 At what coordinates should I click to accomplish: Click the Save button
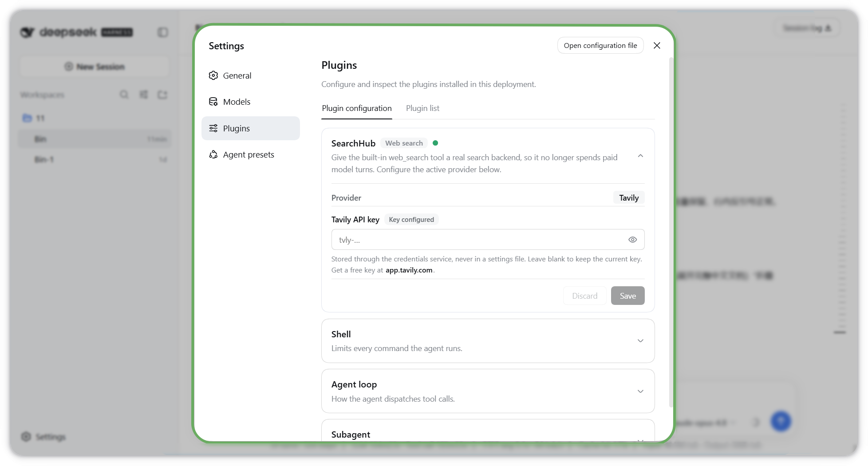[628, 296]
